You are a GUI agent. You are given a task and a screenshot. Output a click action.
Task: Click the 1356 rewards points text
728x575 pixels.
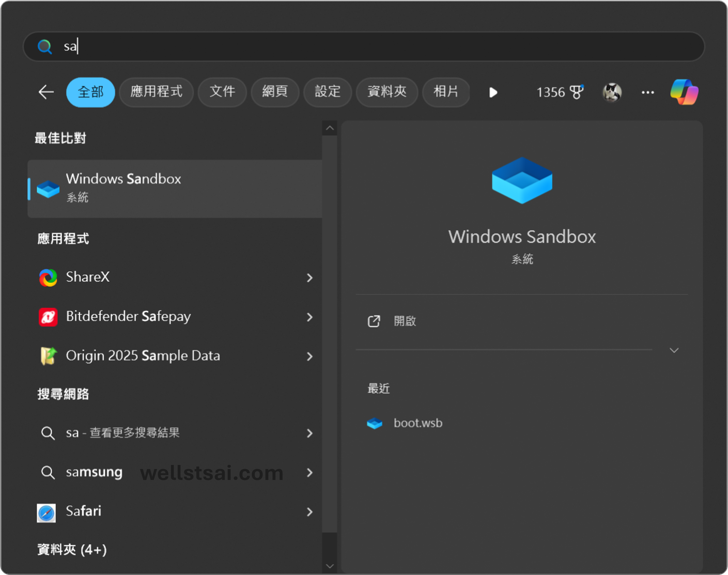(550, 92)
